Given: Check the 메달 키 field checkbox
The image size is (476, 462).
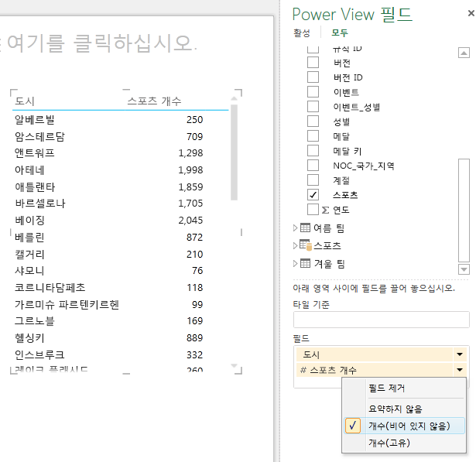Looking at the screenshot, I should (x=313, y=151).
